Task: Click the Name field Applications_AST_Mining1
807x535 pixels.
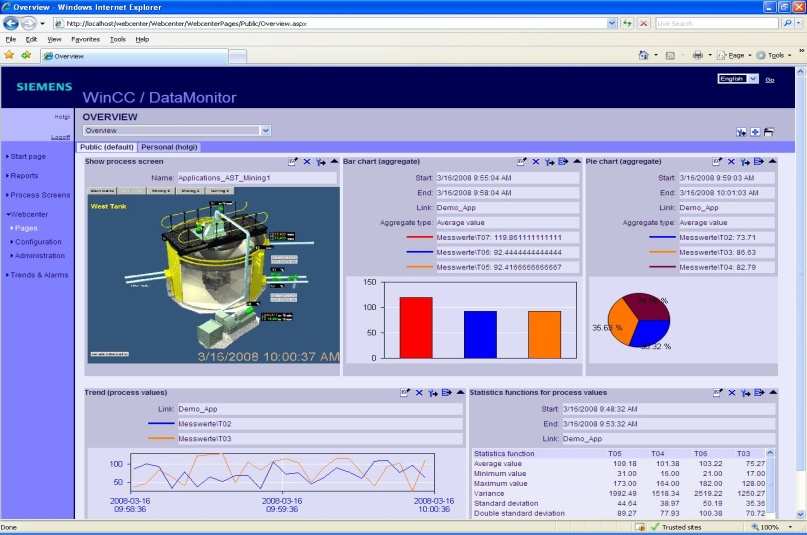Action: 257,178
